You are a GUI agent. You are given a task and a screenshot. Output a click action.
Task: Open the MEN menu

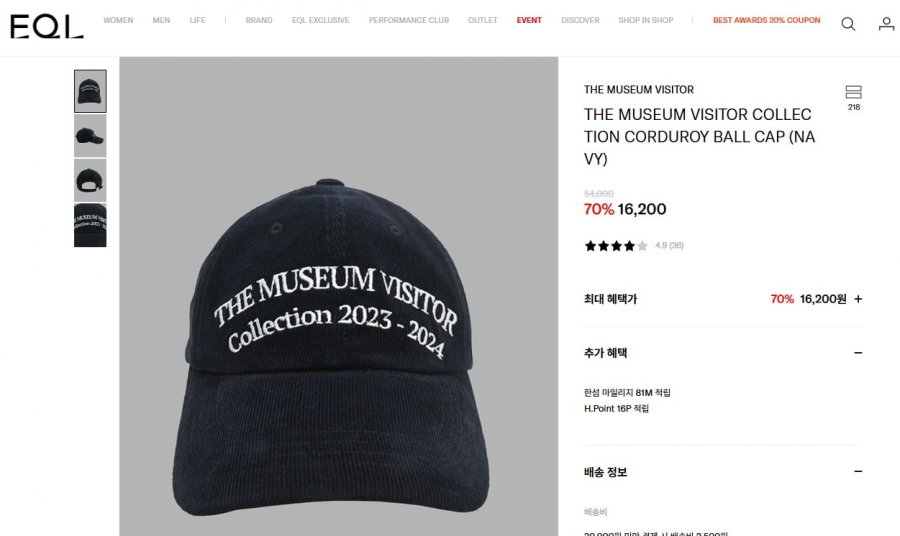[x=161, y=21]
